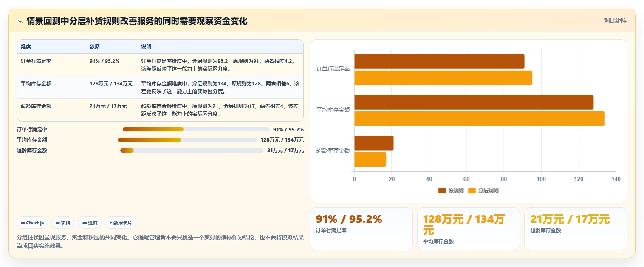The height and width of the screenshot is (267, 644).
Task: Click the 超龄库存金额 description text in table
Action: [220, 110]
